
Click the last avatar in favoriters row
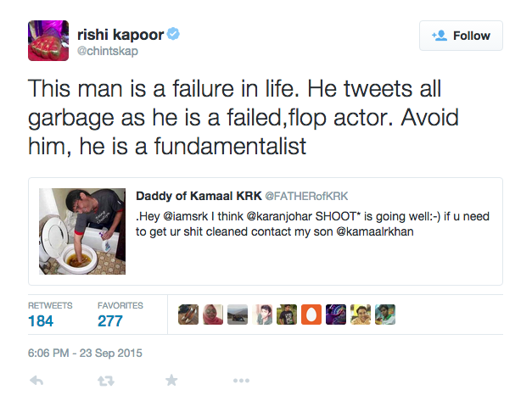[x=385, y=315]
